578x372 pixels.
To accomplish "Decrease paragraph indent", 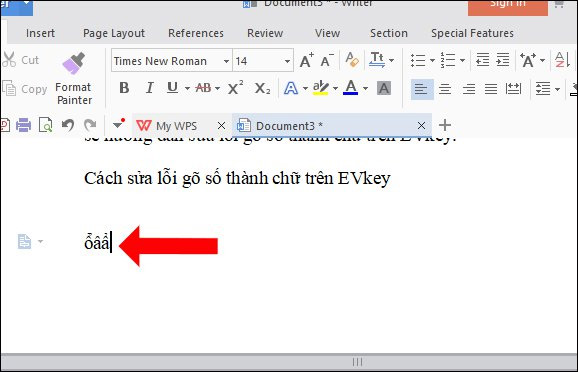I will (483, 60).
